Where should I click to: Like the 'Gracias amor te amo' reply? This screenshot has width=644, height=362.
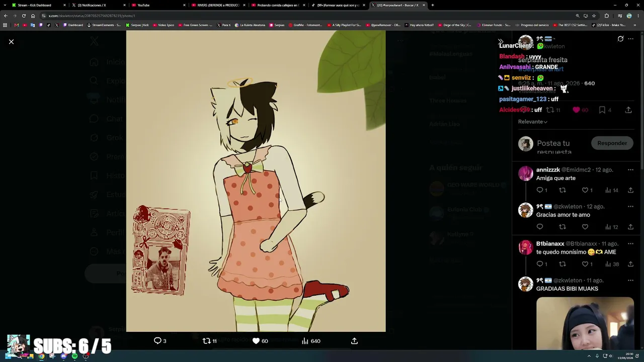coord(585,227)
